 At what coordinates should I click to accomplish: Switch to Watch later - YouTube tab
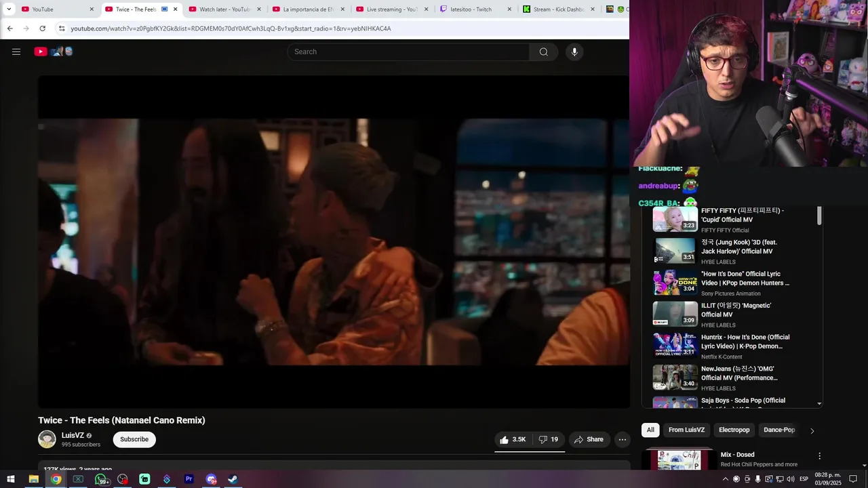[x=224, y=9]
